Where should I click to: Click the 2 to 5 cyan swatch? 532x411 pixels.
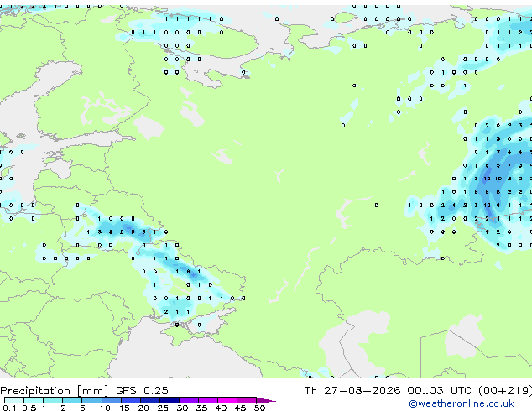point(72,400)
